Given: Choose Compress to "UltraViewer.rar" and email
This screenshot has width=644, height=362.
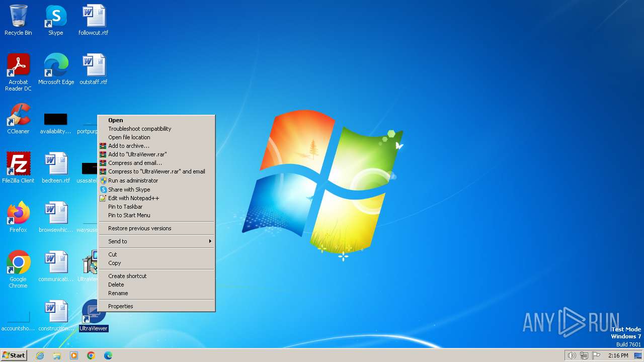Looking at the screenshot, I should point(156,171).
